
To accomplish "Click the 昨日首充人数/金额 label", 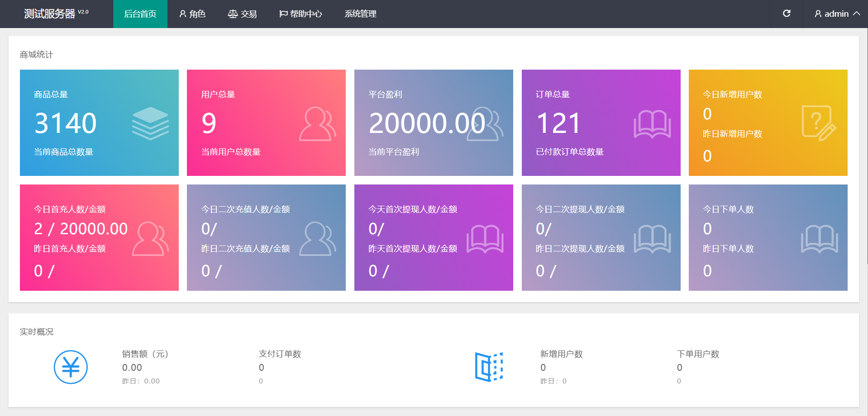I will [70, 249].
